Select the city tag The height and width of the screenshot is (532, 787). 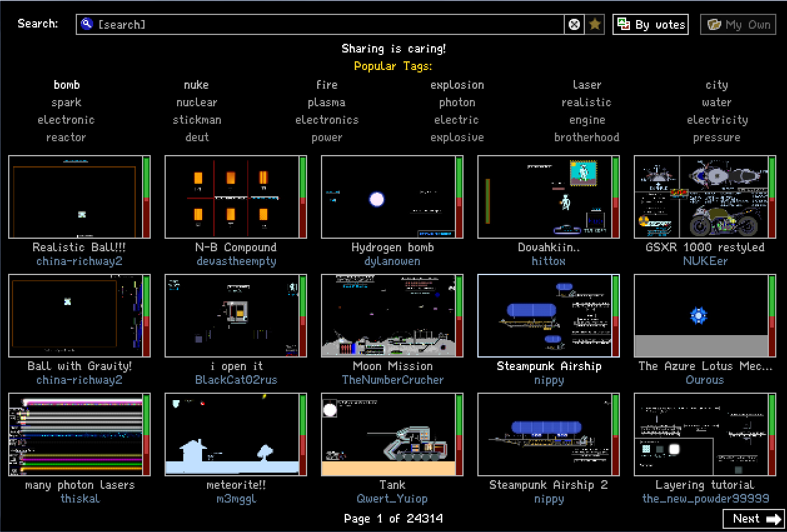pyautogui.click(x=717, y=85)
